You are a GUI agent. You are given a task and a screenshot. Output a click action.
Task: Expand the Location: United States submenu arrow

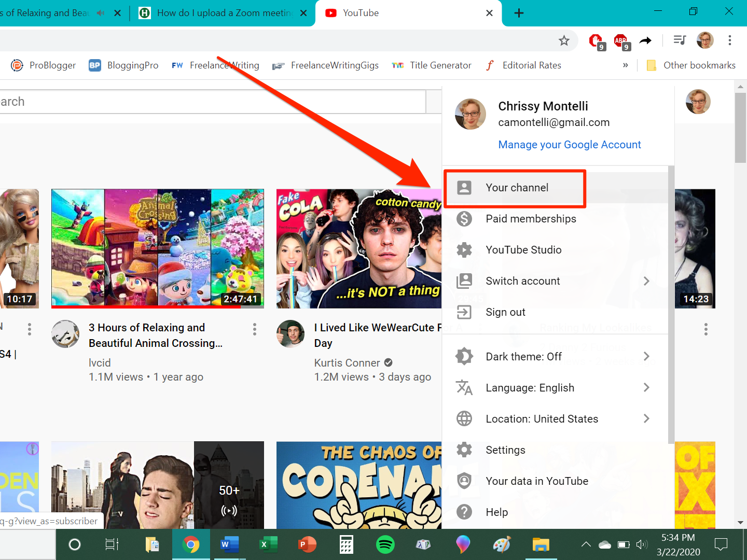(646, 418)
